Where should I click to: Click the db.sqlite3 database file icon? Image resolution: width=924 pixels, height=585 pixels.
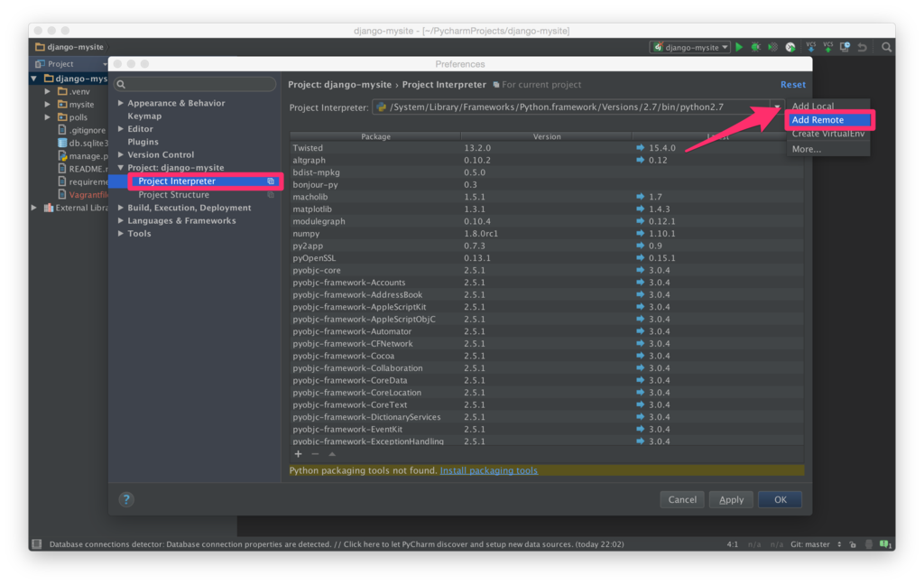point(62,143)
